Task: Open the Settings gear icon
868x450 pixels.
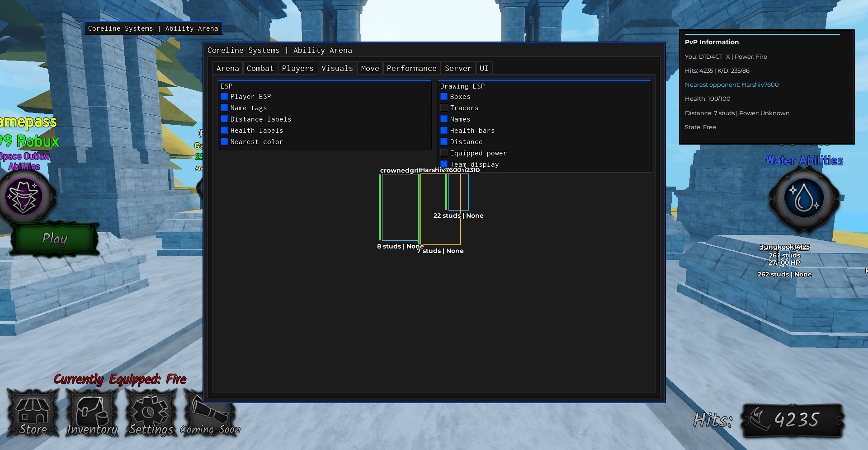Action: coord(151,413)
